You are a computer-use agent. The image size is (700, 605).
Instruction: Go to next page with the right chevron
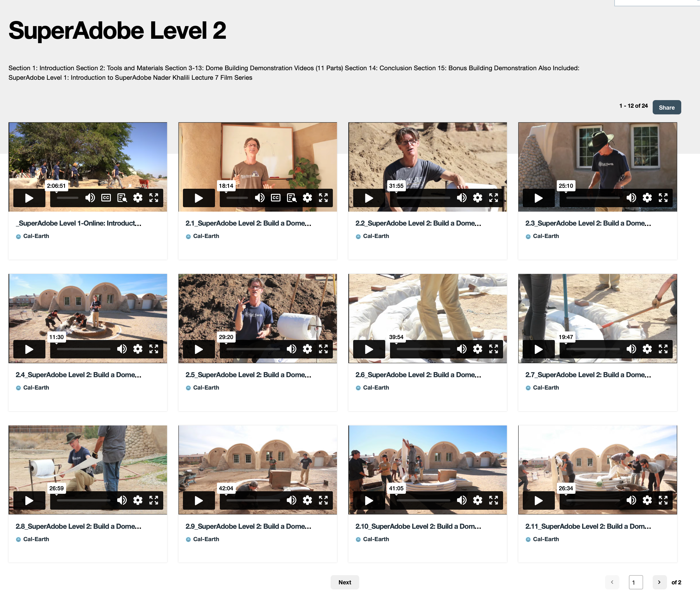[x=659, y=582]
